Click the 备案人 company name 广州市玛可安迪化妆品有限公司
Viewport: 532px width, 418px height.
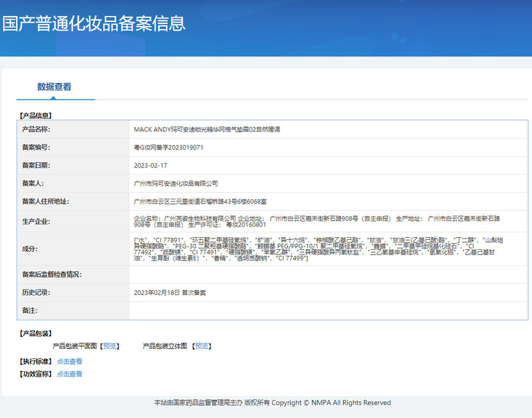(x=176, y=183)
